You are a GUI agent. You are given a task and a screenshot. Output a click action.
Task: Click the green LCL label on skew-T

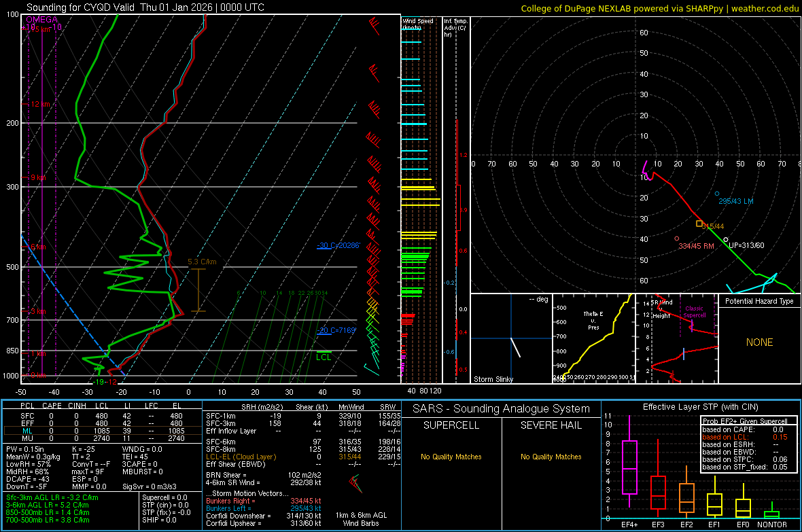tap(324, 357)
